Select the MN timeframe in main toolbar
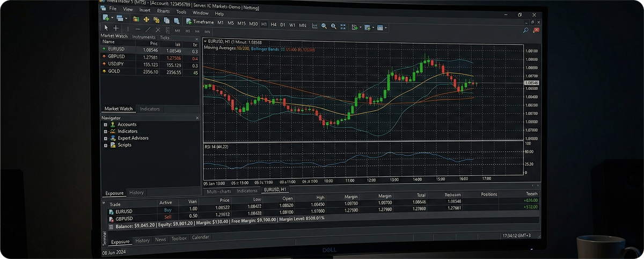644x259 pixels. click(x=303, y=25)
